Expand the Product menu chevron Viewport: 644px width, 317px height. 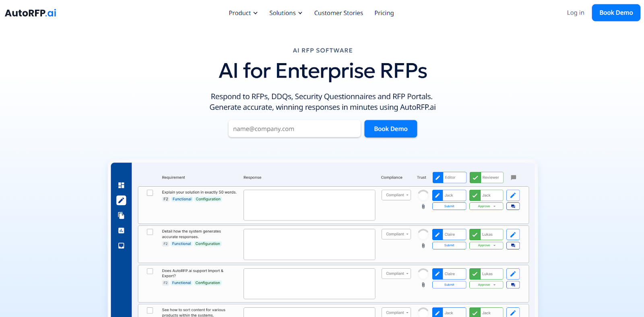255,13
